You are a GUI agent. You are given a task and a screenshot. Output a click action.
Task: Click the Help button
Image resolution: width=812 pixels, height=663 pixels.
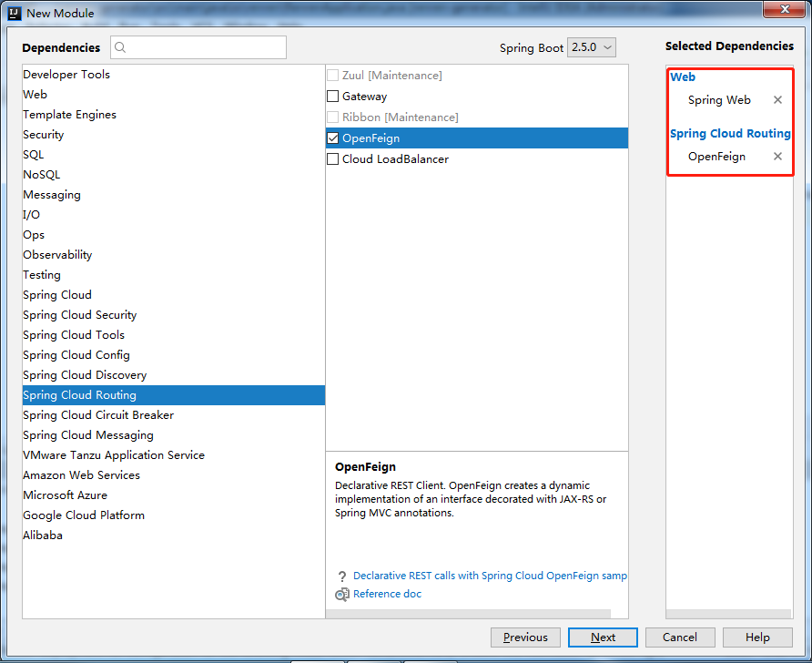(757, 637)
